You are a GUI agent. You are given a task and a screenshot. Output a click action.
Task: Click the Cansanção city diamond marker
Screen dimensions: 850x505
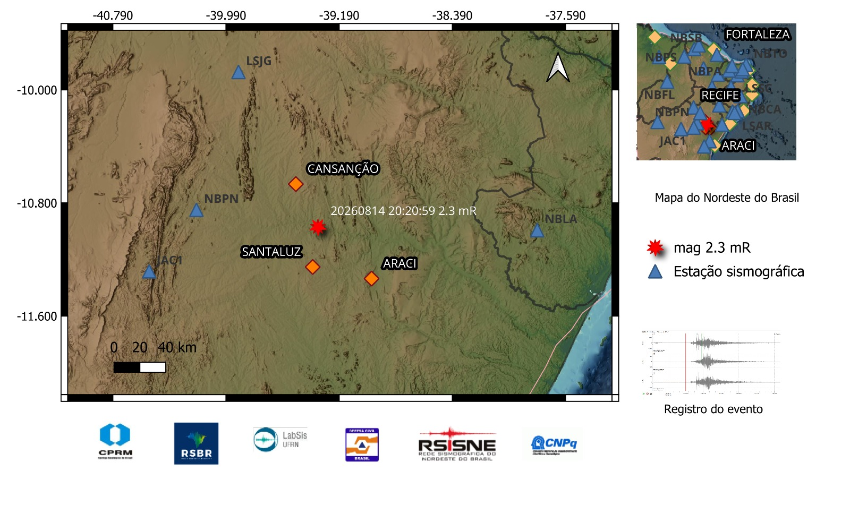[295, 184]
